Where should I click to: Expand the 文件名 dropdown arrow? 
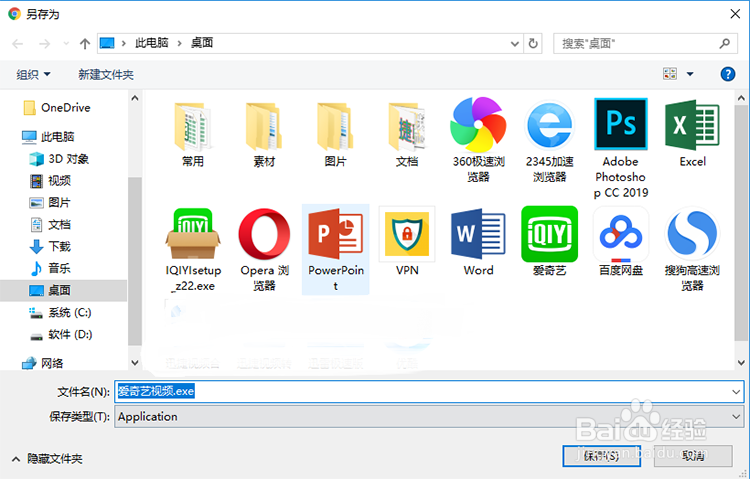[736, 392]
